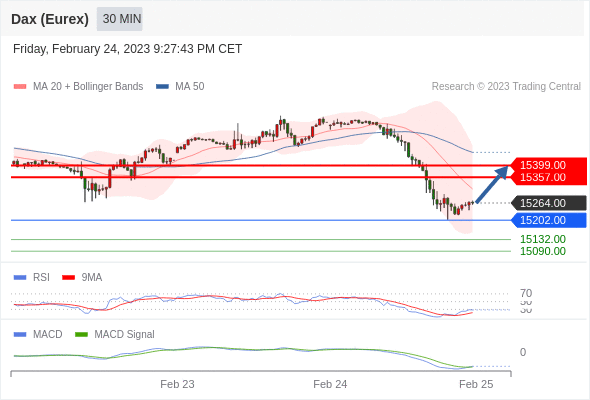
Task: Click the RSI legend label
Action: click(x=41, y=278)
